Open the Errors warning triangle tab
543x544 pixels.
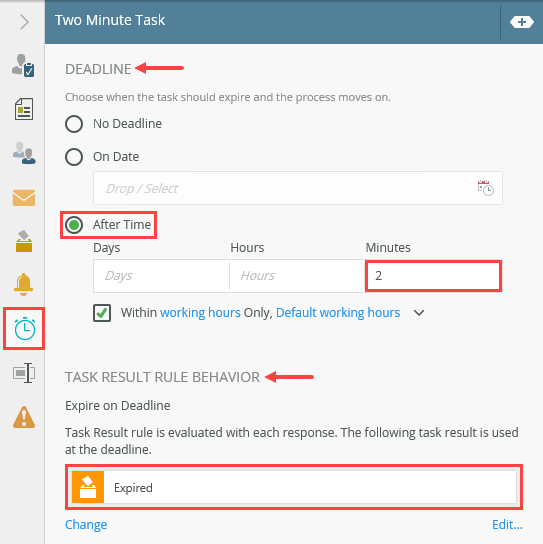tap(24, 417)
